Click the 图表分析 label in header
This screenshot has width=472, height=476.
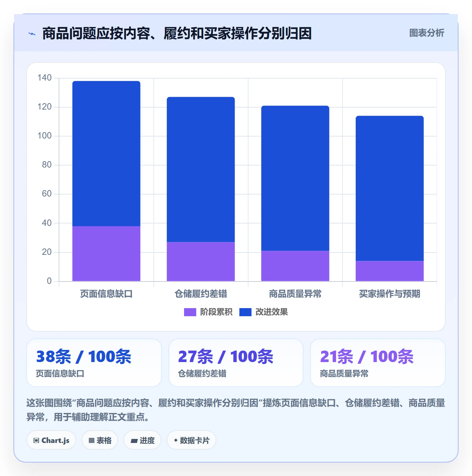pos(426,33)
